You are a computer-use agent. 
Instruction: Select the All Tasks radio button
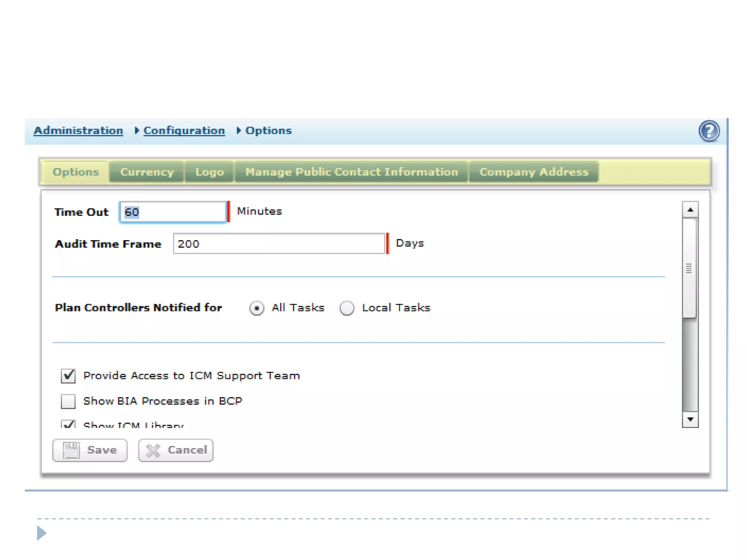pos(257,308)
